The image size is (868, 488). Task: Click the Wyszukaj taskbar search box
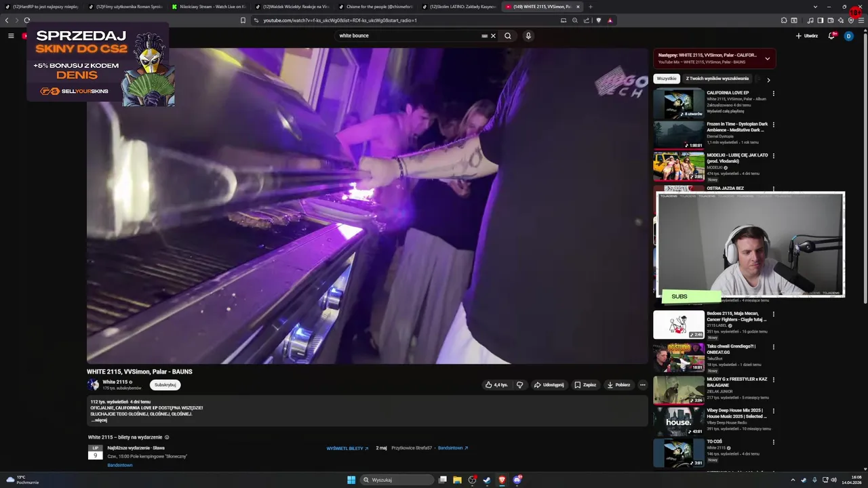point(397,480)
